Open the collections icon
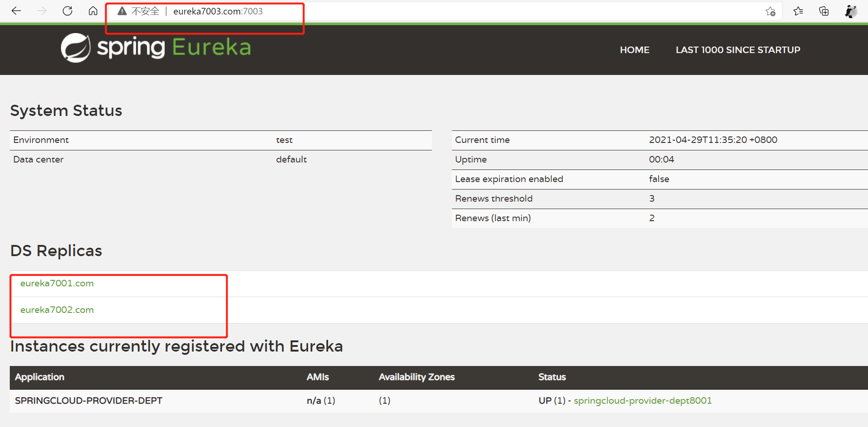The image size is (868, 427). 824,11
